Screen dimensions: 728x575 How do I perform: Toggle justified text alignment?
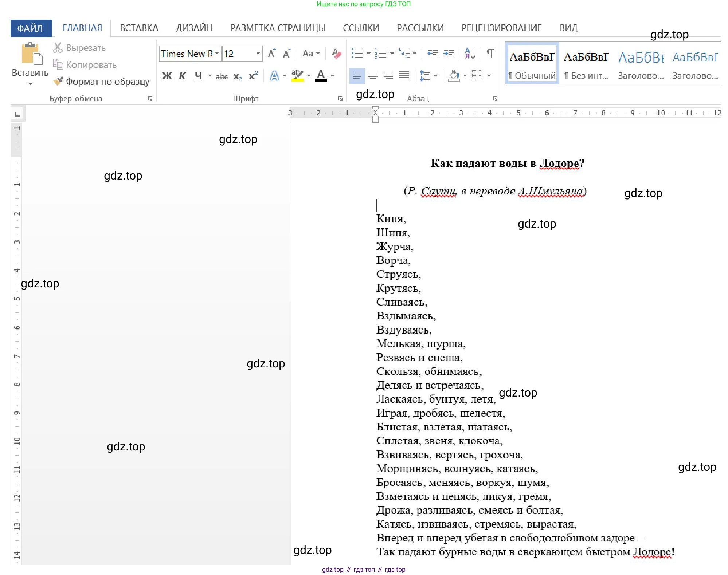click(404, 76)
